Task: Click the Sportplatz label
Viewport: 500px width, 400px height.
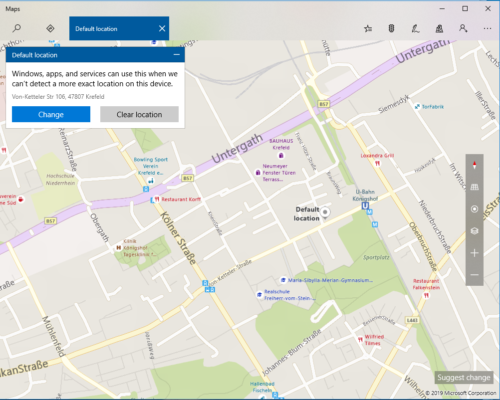Action: [x=376, y=257]
